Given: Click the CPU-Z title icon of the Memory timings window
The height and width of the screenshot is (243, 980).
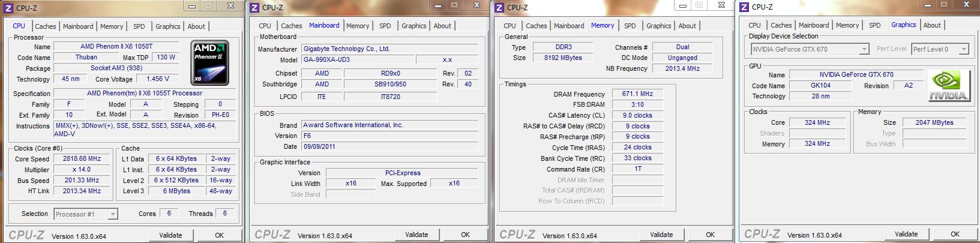Looking at the screenshot, I should [x=499, y=7].
